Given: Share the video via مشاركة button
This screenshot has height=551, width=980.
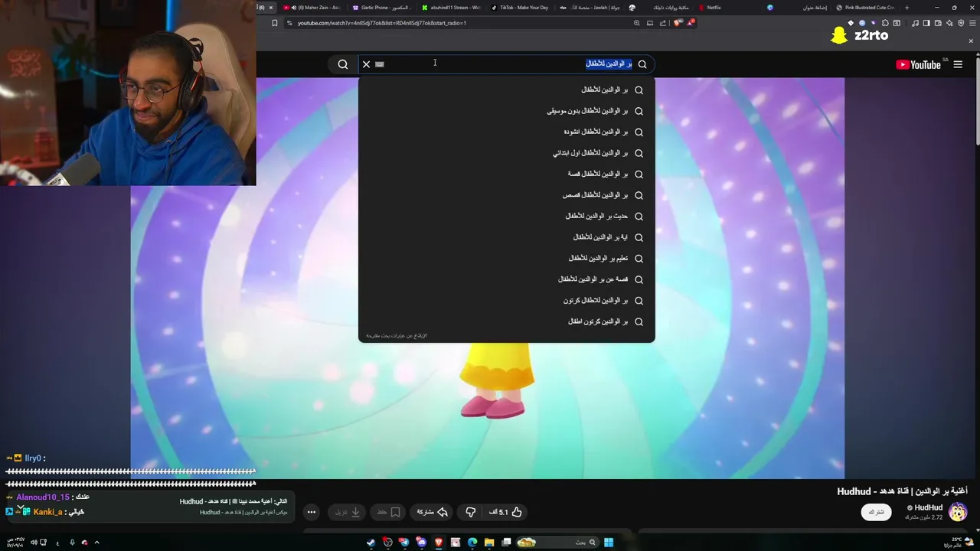Looking at the screenshot, I should (x=432, y=512).
